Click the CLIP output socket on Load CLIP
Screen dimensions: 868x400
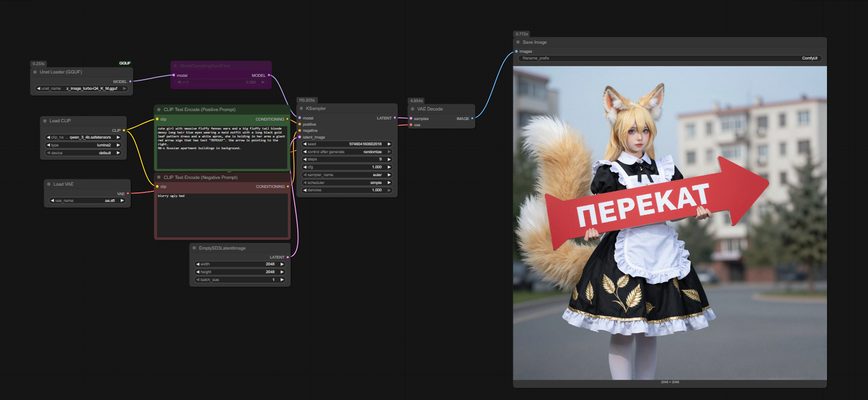pos(124,130)
